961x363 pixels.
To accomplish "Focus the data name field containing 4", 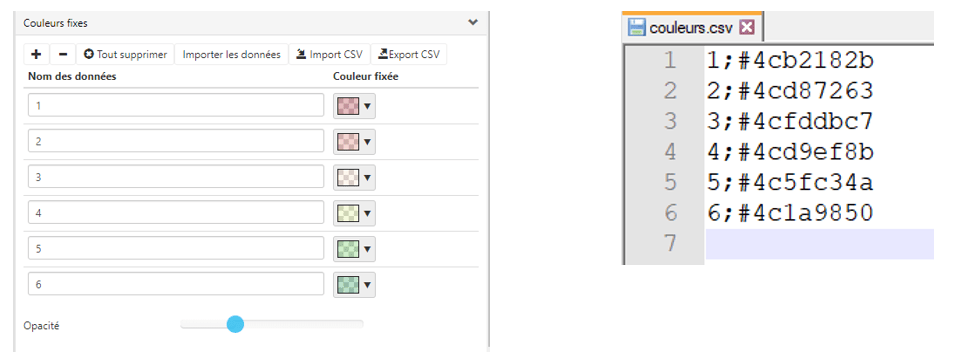I will pos(176,213).
